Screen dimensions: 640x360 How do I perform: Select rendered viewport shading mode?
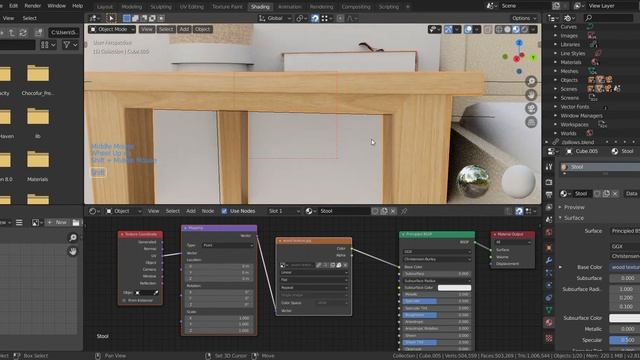click(524, 29)
